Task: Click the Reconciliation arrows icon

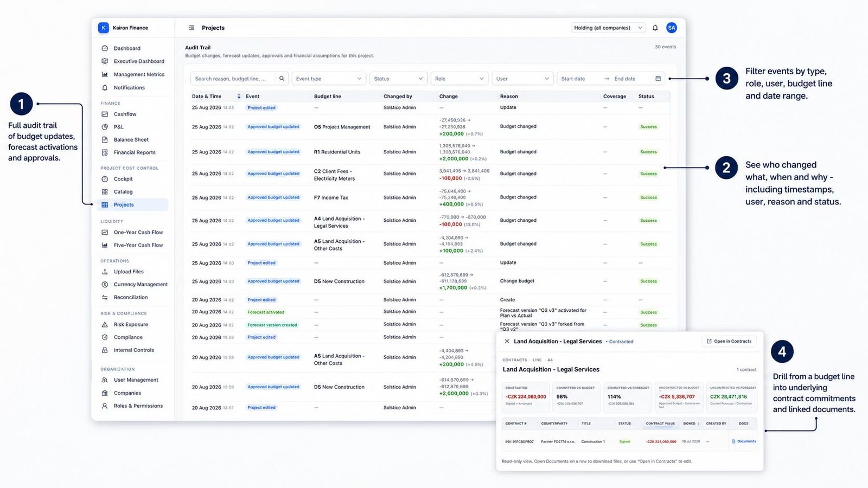Action: click(x=105, y=297)
